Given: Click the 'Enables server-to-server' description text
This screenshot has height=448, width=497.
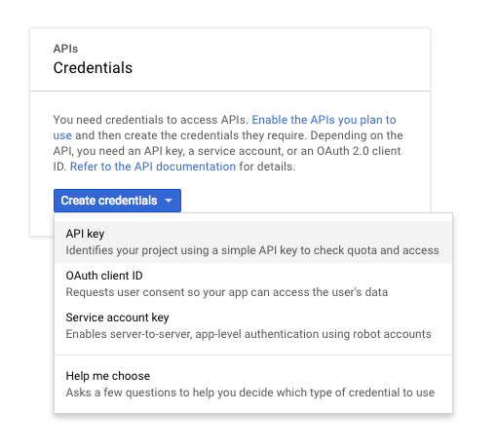Looking at the screenshot, I should click(248, 334).
